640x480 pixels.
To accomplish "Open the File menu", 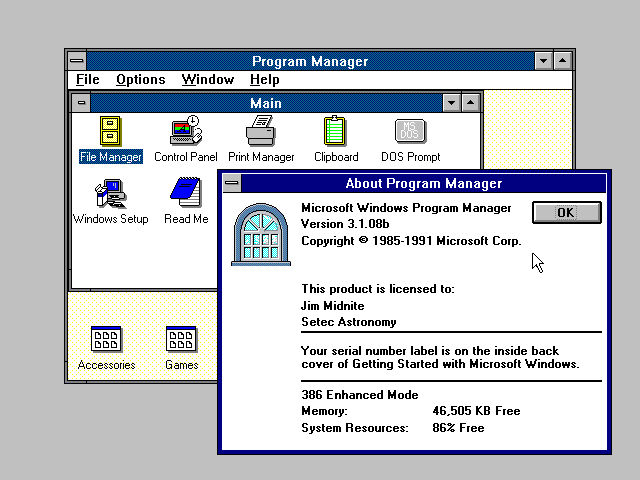I will [x=87, y=80].
